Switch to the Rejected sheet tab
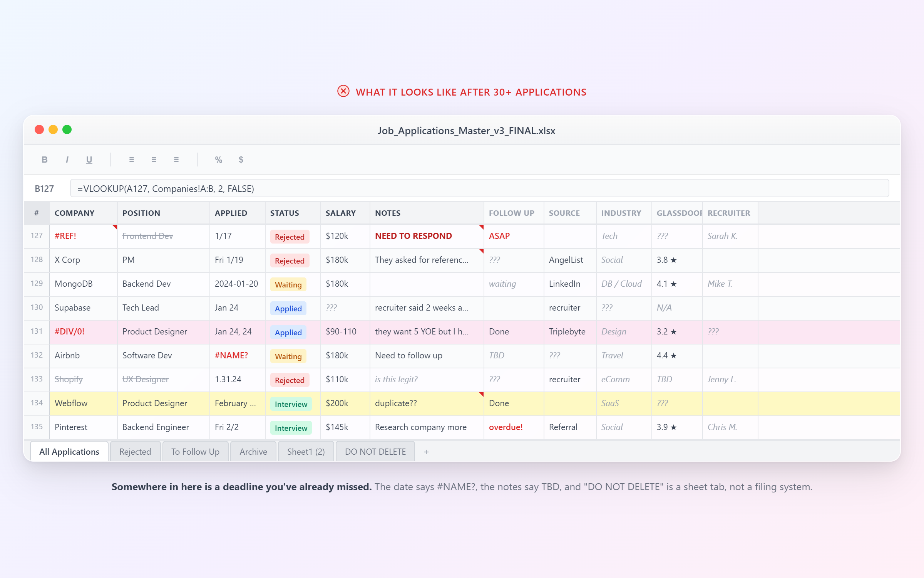The height and width of the screenshot is (578, 924). point(135,452)
